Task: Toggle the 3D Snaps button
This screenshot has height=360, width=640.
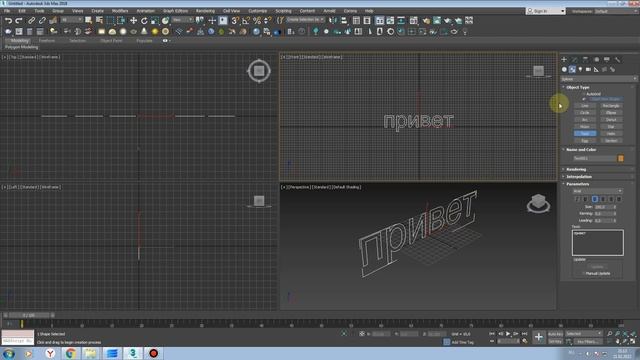Action: pyautogui.click(x=235, y=20)
